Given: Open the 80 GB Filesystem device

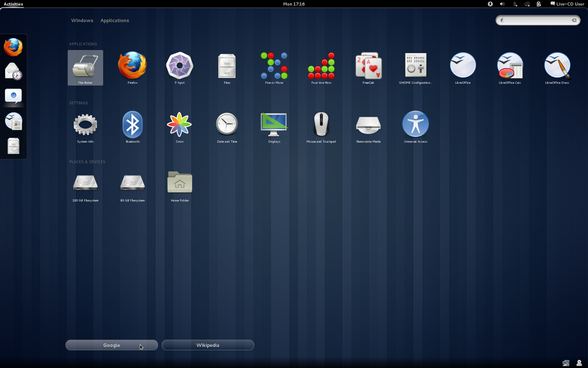Looking at the screenshot, I should 133,186.
